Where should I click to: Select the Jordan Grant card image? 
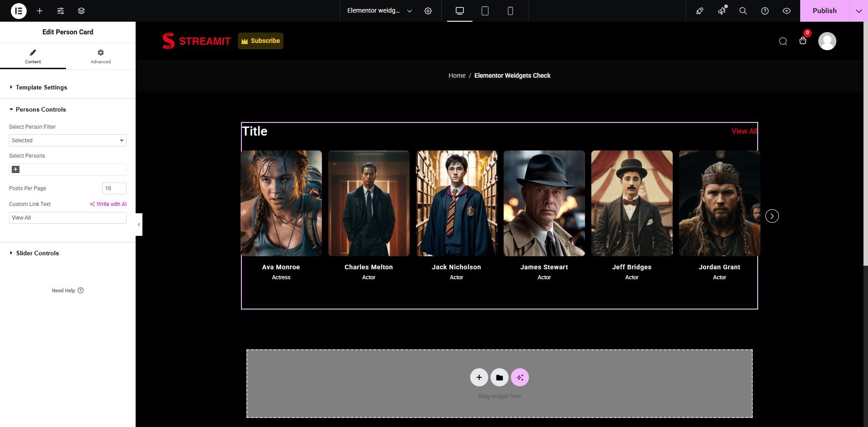point(720,203)
